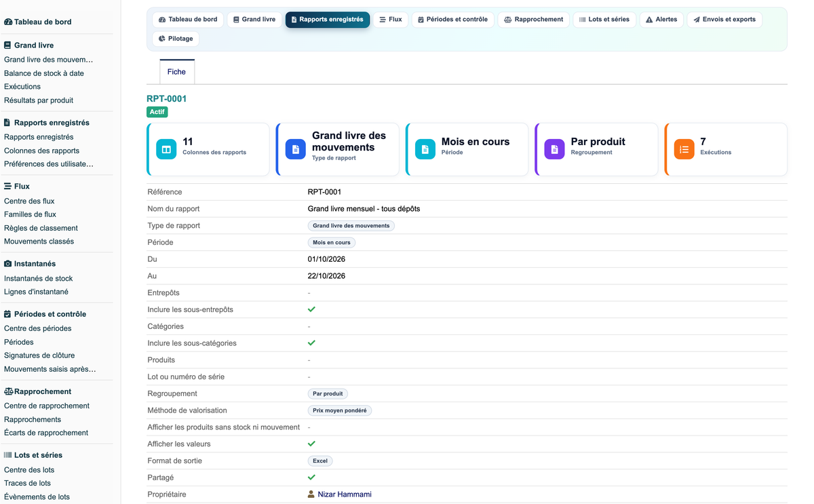Open the Périodes et contrôle top tab

pos(452,20)
